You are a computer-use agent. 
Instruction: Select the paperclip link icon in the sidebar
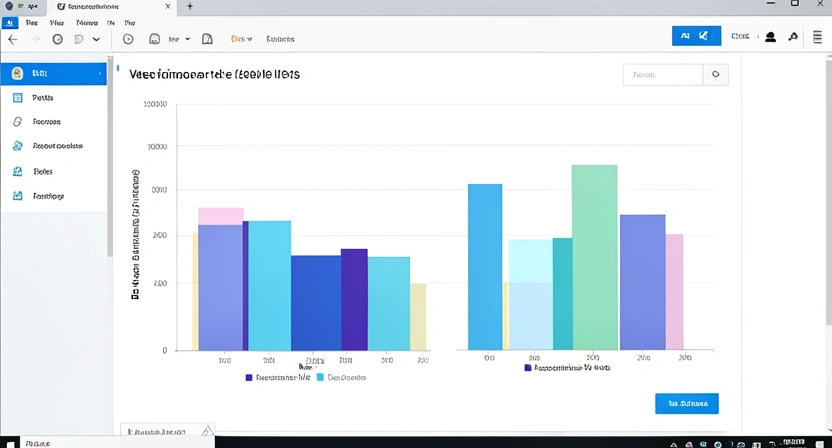tap(18, 121)
